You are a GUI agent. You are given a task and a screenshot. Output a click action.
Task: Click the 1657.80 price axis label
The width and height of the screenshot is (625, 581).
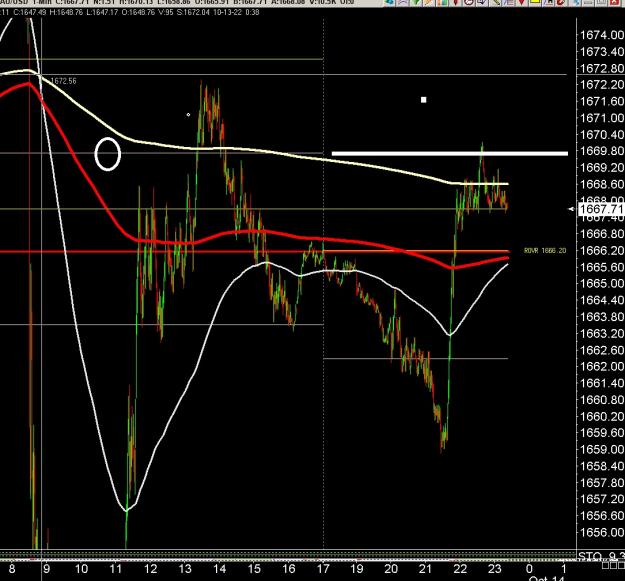[x=601, y=483]
